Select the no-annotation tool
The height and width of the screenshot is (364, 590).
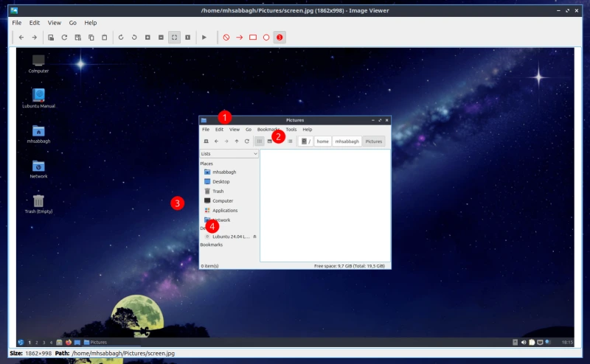tap(226, 38)
